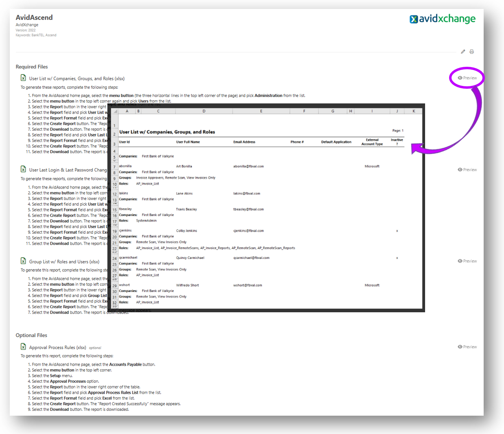This screenshot has width=504, height=434.
Task: Open the Group List w/ Roles and Users link
Action: coord(64,262)
